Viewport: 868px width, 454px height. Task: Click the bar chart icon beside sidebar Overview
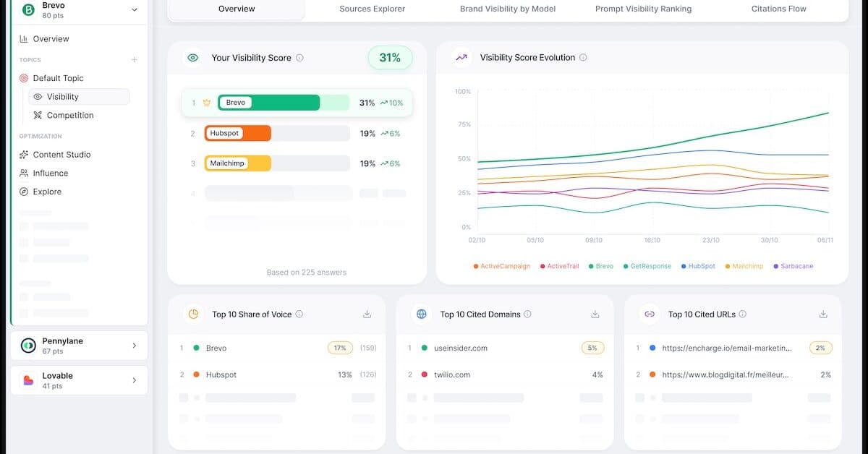pos(24,39)
